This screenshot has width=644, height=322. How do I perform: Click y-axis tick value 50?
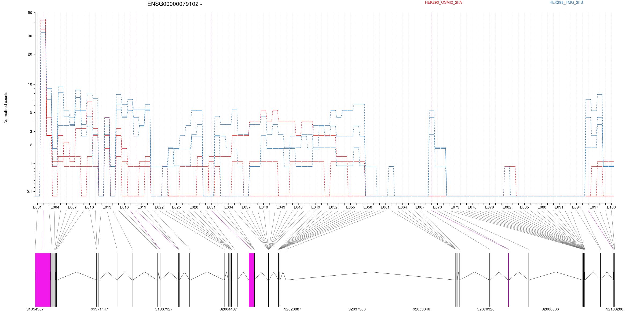(x=30, y=13)
